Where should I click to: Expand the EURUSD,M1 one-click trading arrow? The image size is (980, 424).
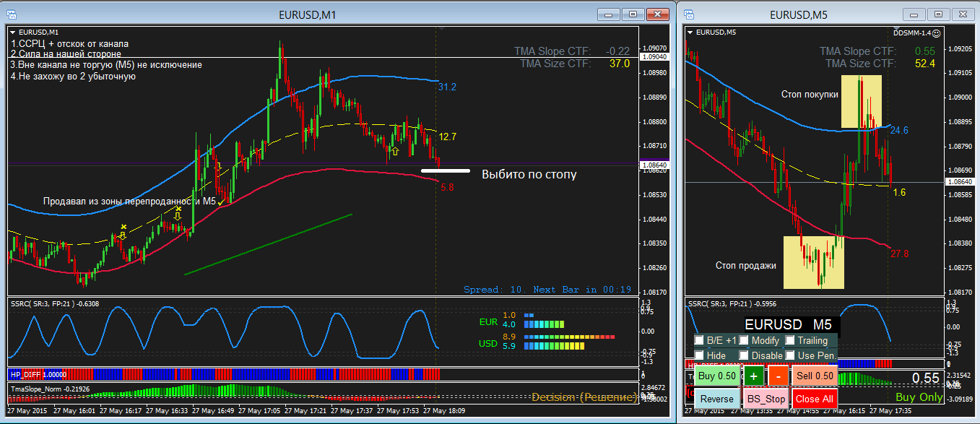(14, 32)
